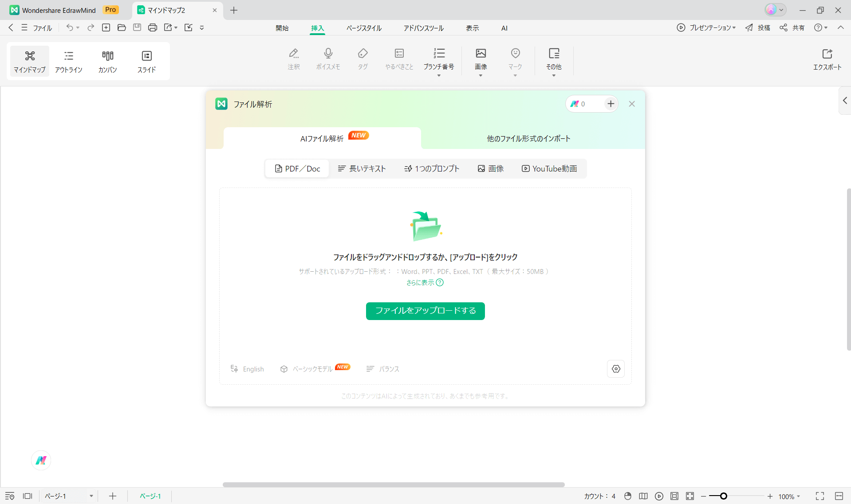Enter full screen with the expand icon
Screen dimensions: 851x504
(x=820, y=496)
